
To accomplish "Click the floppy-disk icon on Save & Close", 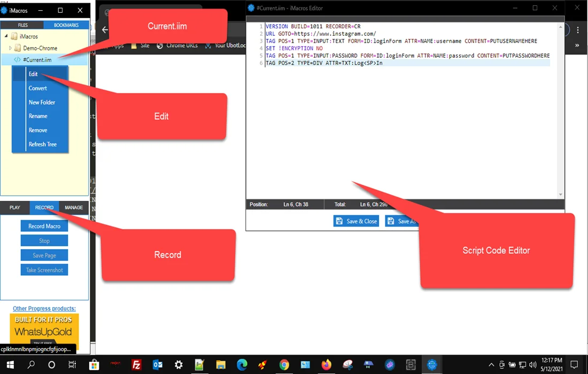I will point(339,221).
